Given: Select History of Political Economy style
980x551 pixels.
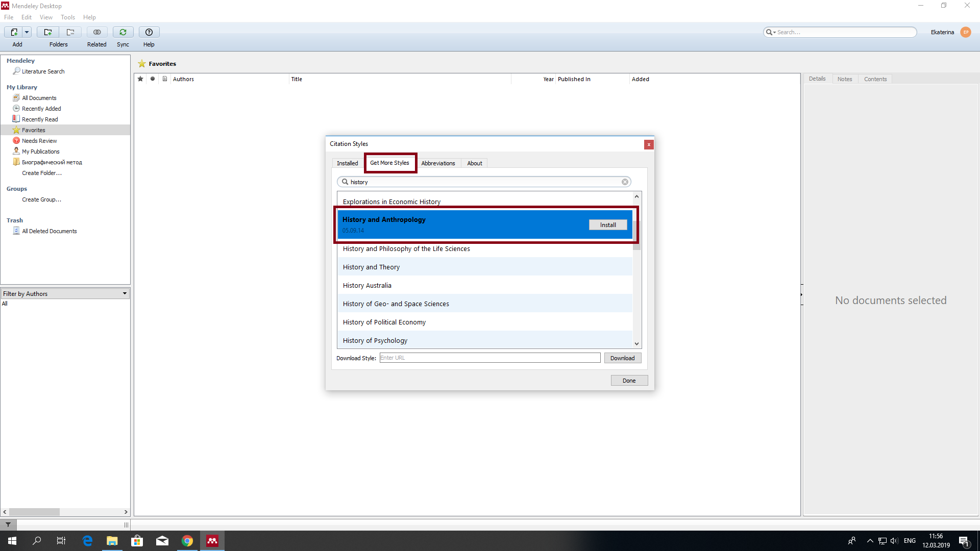Looking at the screenshot, I should click(484, 322).
